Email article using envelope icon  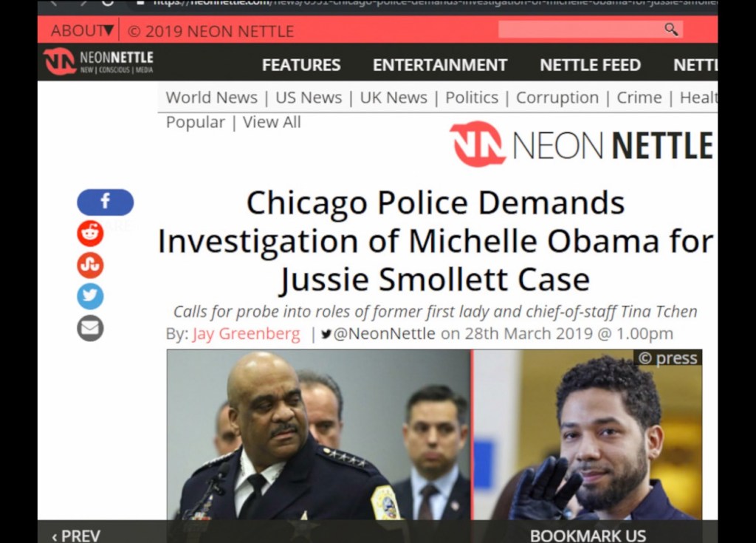(x=90, y=328)
